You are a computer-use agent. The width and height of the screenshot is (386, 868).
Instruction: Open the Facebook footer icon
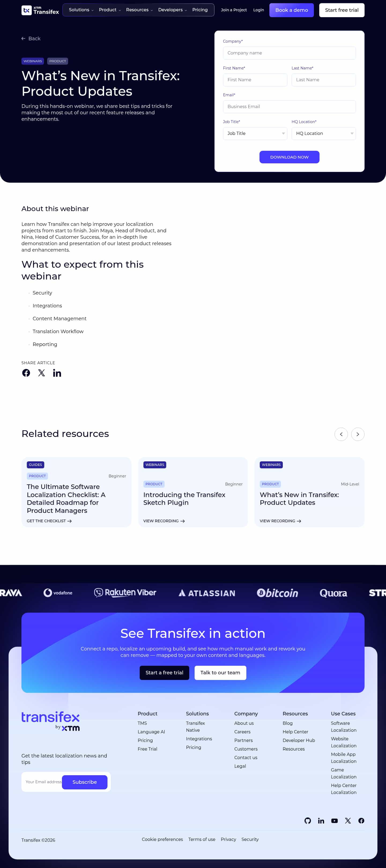361,821
